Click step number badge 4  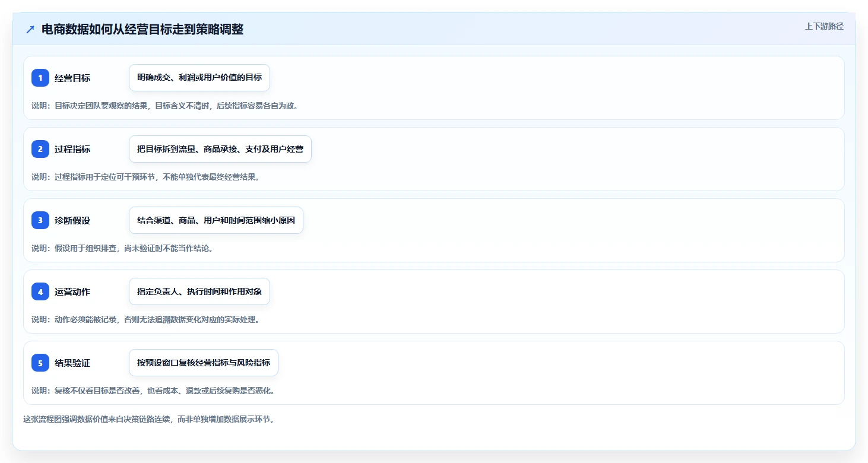(40, 291)
